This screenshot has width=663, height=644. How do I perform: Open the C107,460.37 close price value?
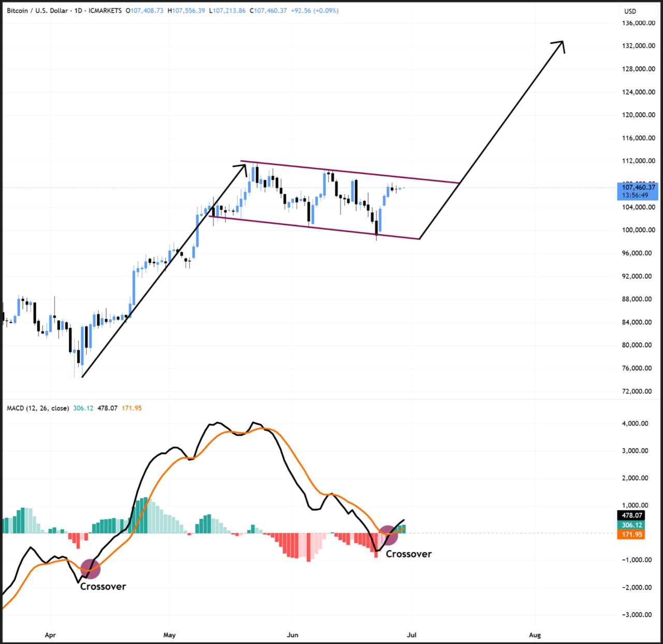tap(267, 10)
